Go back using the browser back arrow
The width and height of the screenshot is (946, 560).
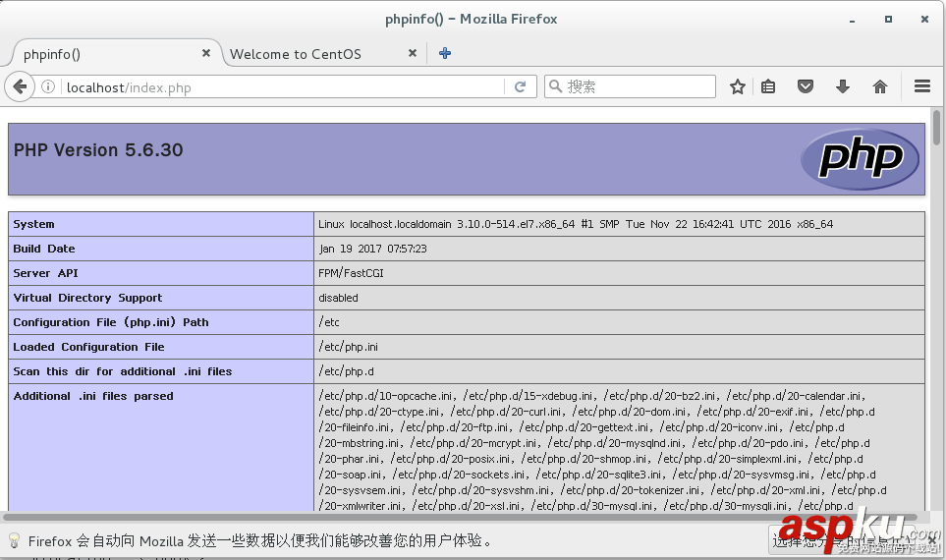(20, 86)
